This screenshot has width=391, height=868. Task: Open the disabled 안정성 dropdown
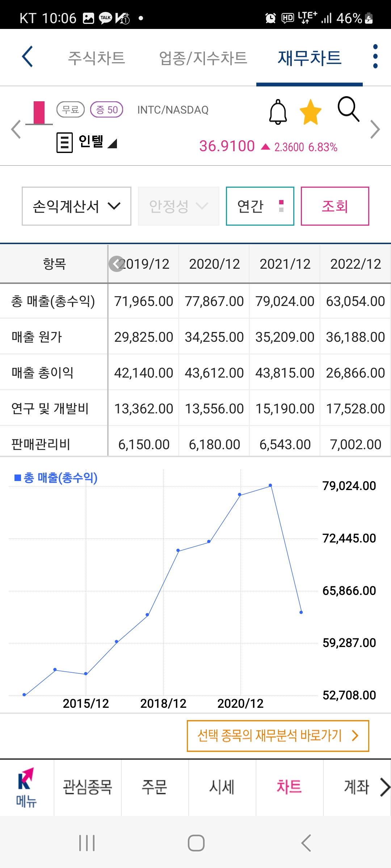(x=178, y=206)
